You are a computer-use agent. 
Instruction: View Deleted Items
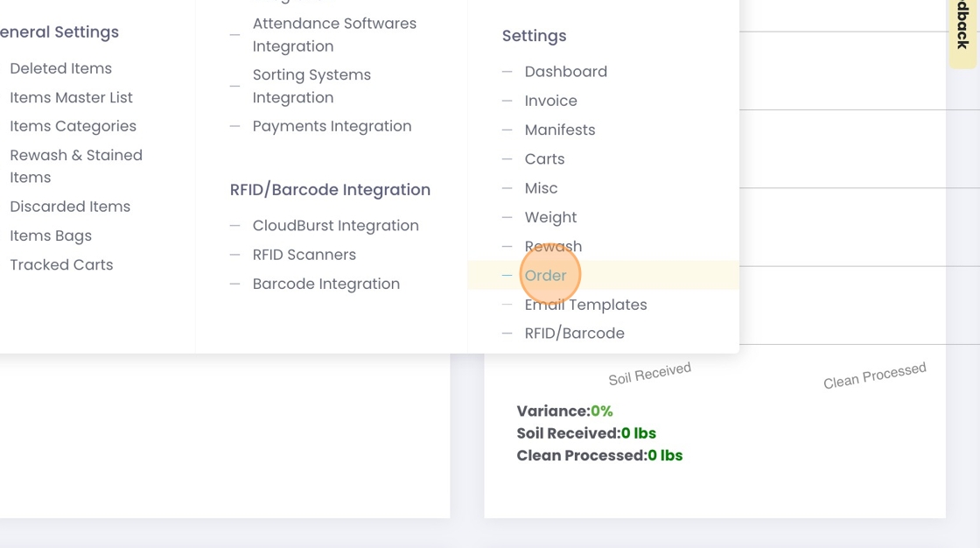(x=60, y=68)
